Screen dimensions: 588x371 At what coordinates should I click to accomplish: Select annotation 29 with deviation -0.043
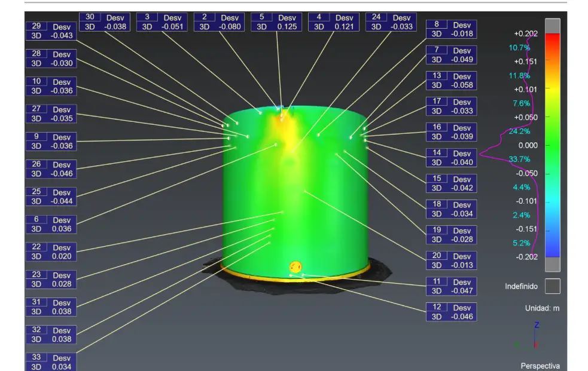51,31
